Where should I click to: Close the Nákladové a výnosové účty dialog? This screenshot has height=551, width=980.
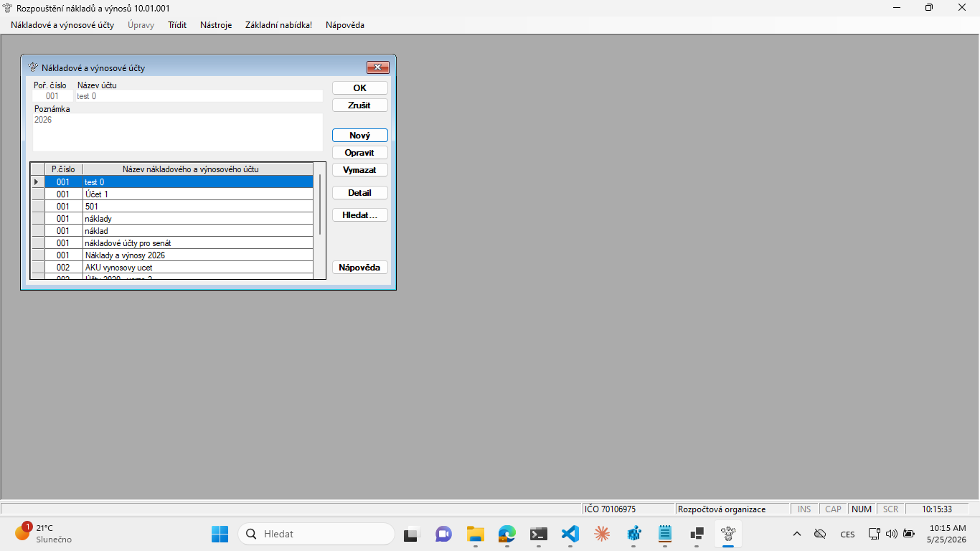pos(378,67)
